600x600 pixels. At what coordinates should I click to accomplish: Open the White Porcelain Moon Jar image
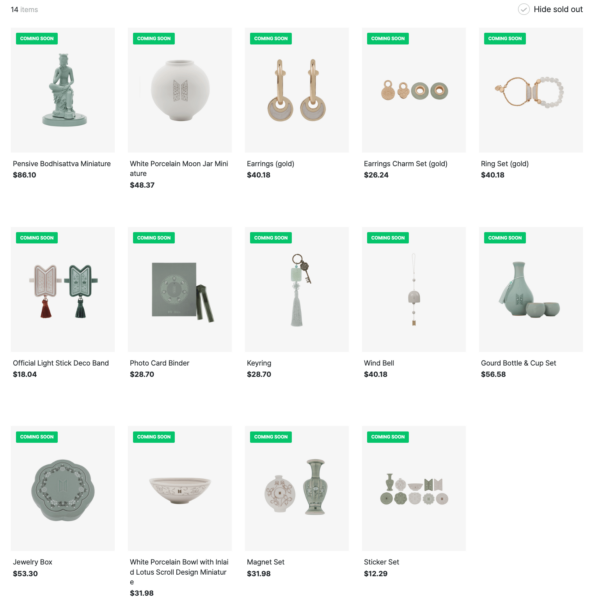pyautogui.click(x=180, y=90)
